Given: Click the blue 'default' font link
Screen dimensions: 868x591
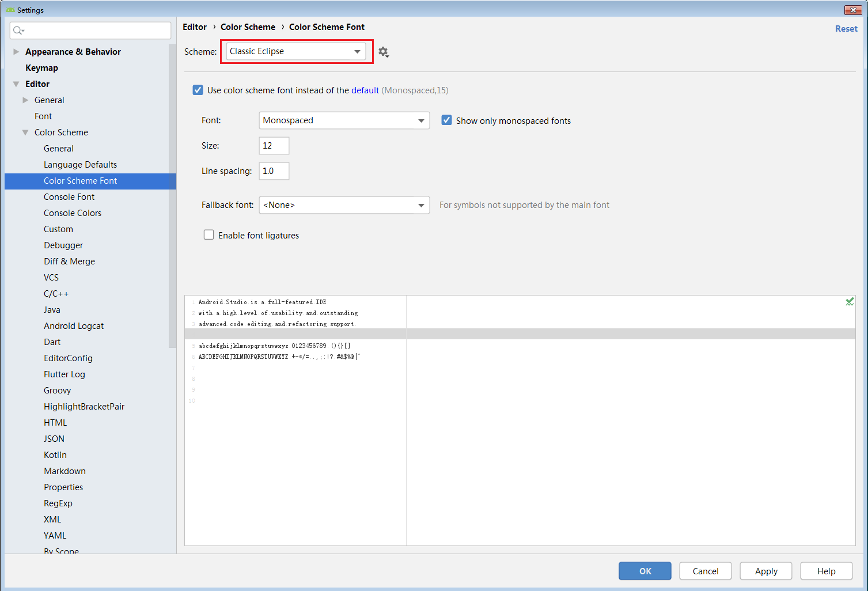Looking at the screenshot, I should point(365,90).
